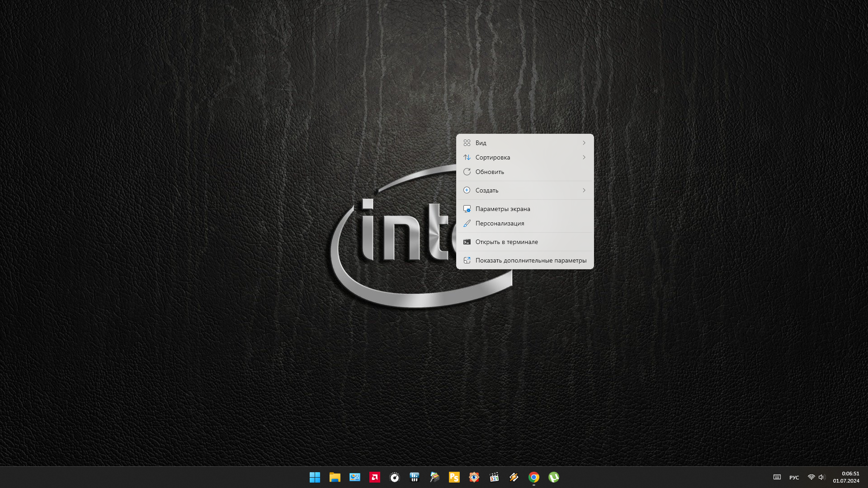Open File Explorer from taskbar
The height and width of the screenshot is (488, 868).
point(335,477)
